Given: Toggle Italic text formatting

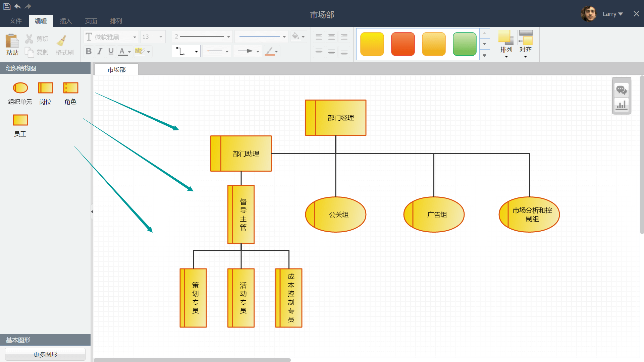Looking at the screenshot, I should pos(100,51).
